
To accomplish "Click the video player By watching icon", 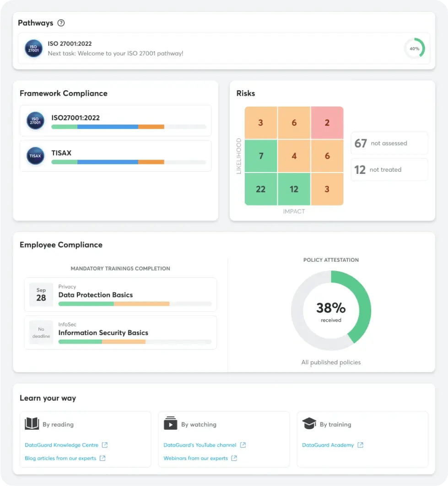I will (x=170, y=423).
